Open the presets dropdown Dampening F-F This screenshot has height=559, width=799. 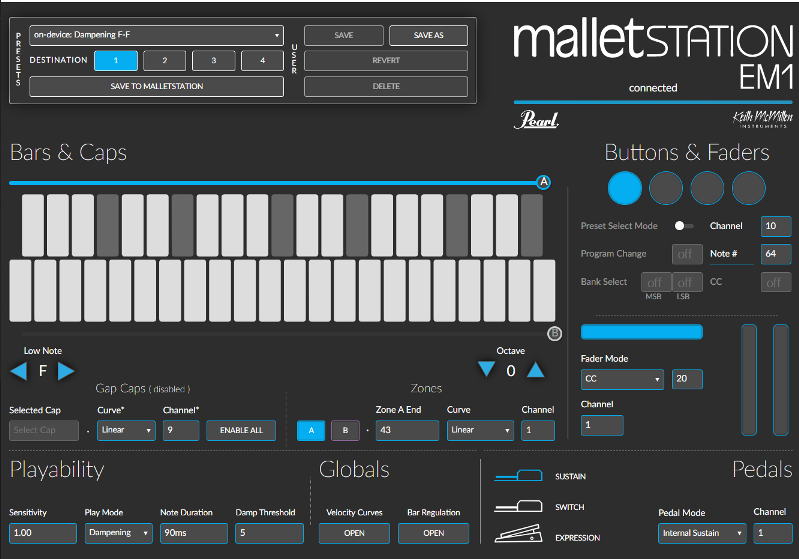[x=156, y=35]
